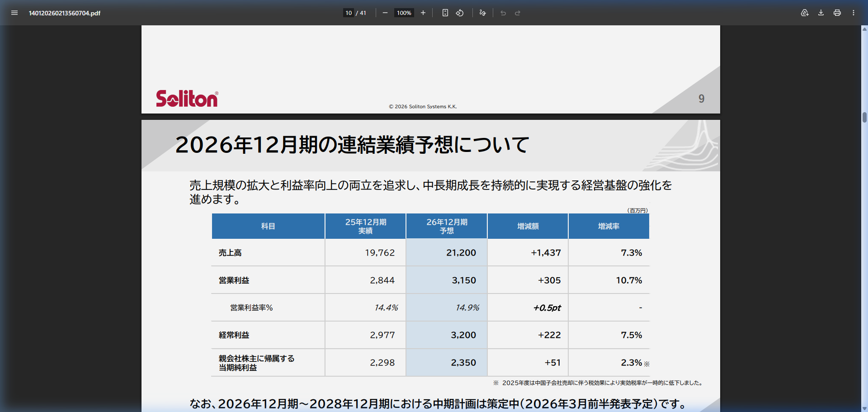Select the 100% zoom level value

tap(403, 13)
